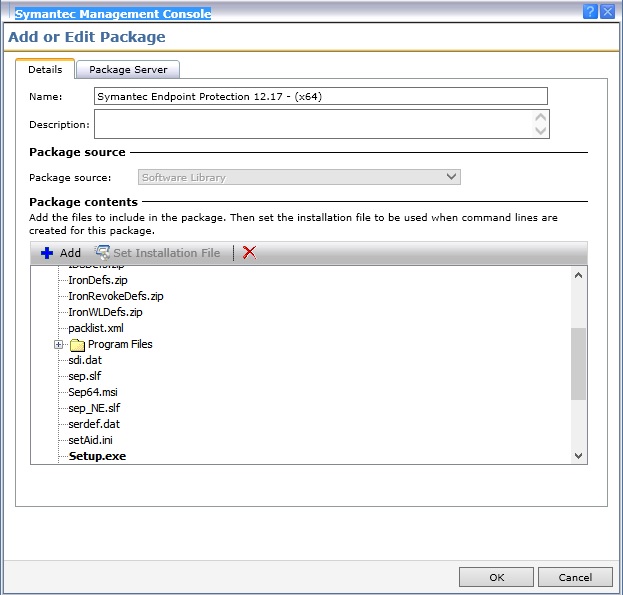Viewport: 623px width, 595px height.
Task: Select sdi.dat file
Action: pos(85,360)
